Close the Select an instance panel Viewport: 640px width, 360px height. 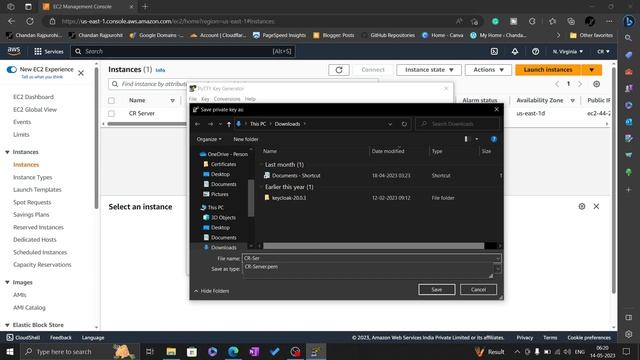tap(596, 207)
